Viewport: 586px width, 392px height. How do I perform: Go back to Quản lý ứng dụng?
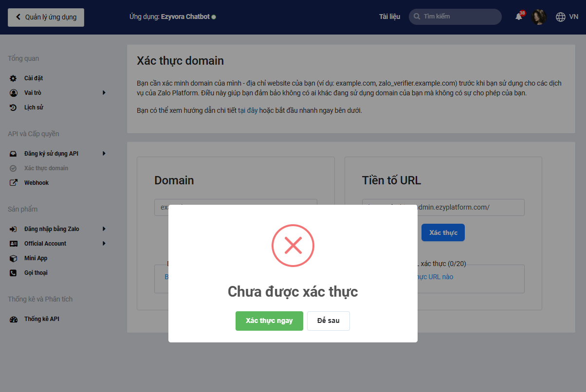coord(46,17)
